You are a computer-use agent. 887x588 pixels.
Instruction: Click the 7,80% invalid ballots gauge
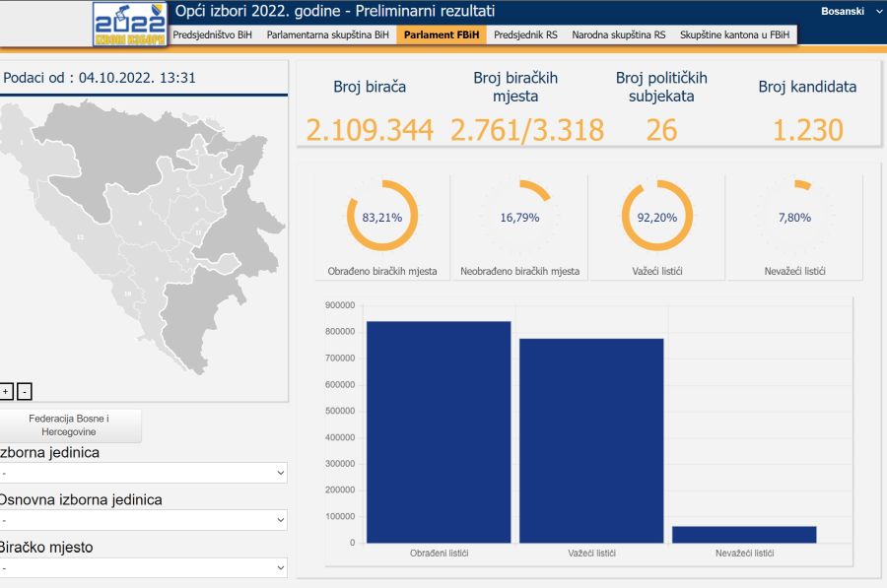click(794, 217)
